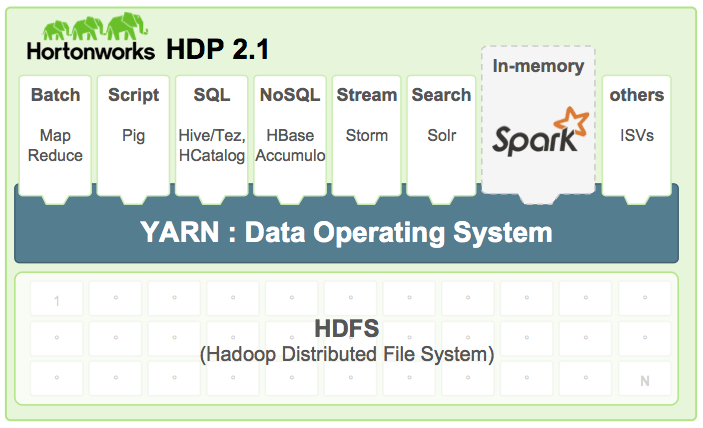This screenshot has height=428, width=703.
Task: Click the HDFS block labeled 1
Action: (x=56, y=301)
